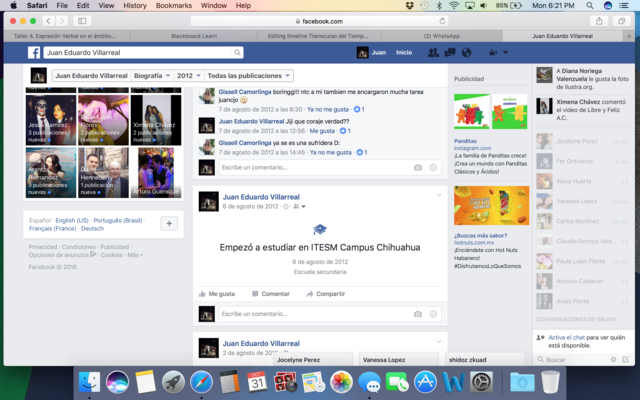Click Safari share button
This screenshot has height=400, width=640.
click(x=599, y=21)
